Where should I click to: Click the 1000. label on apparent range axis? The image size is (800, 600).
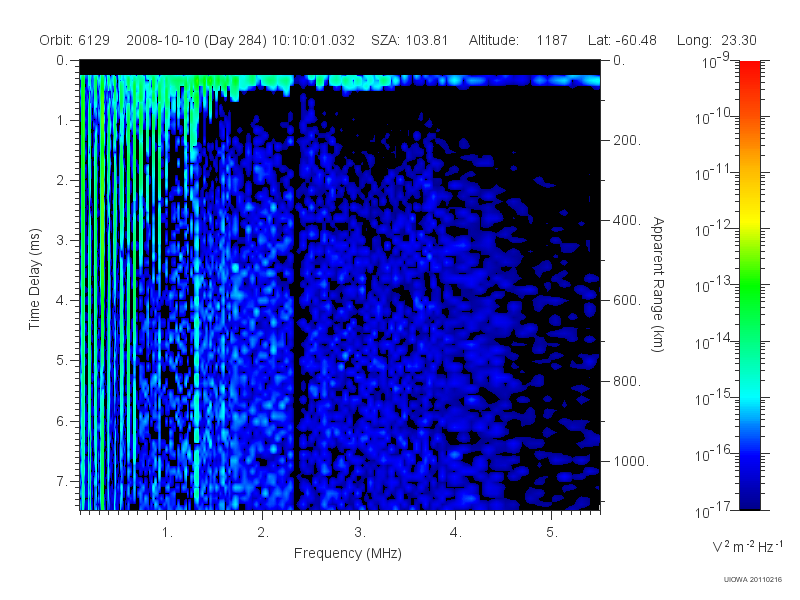[631, 461]
